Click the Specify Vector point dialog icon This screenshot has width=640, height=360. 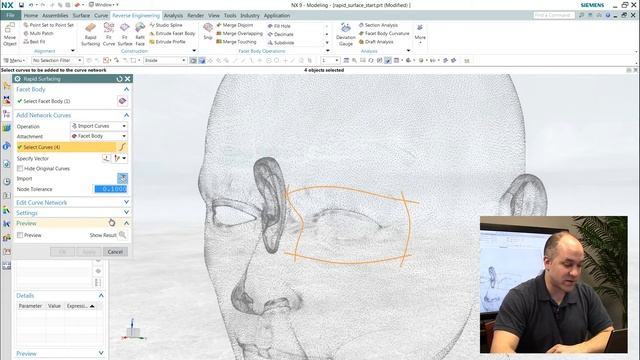[106, 158]
